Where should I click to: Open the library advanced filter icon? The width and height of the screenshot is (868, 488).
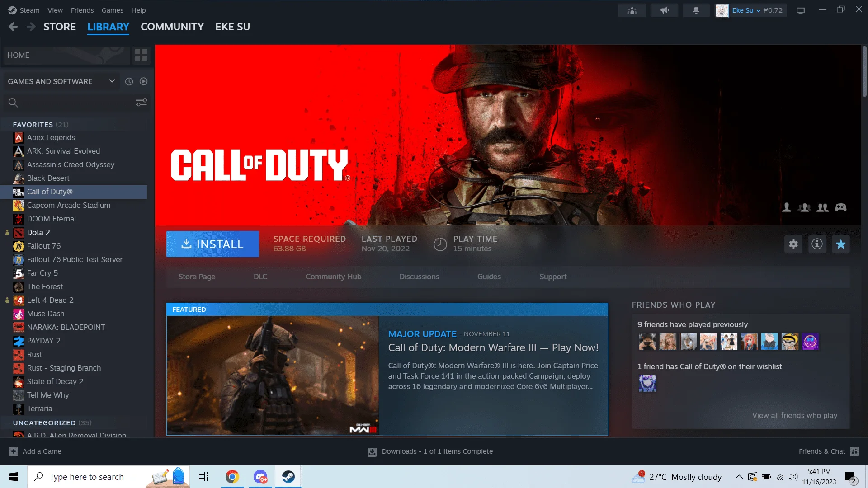(142, 103)
